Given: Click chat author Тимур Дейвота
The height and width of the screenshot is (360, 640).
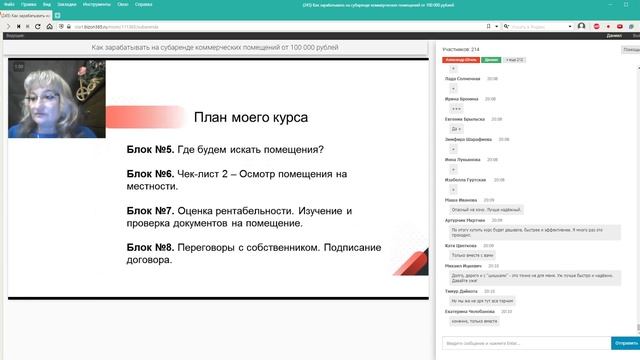Looking at the screenshot, I should coord(461,291).
